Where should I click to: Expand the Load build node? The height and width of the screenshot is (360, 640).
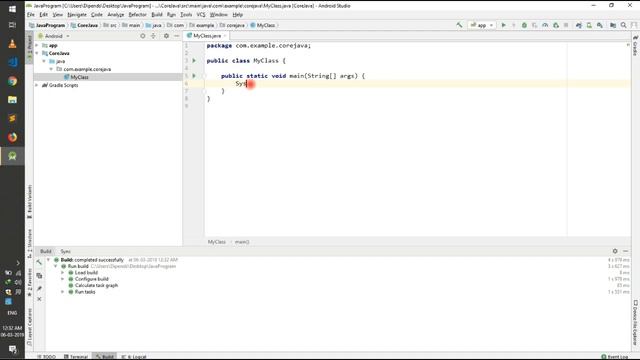[x=63, y=273]
